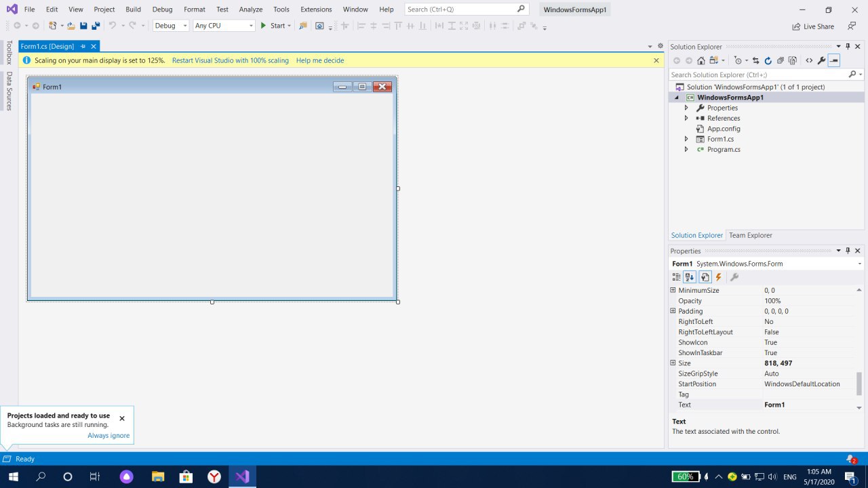Viewport: 868px width, 488px height.
Task: Click the Live Share icon button
Action: coord(812,26)
